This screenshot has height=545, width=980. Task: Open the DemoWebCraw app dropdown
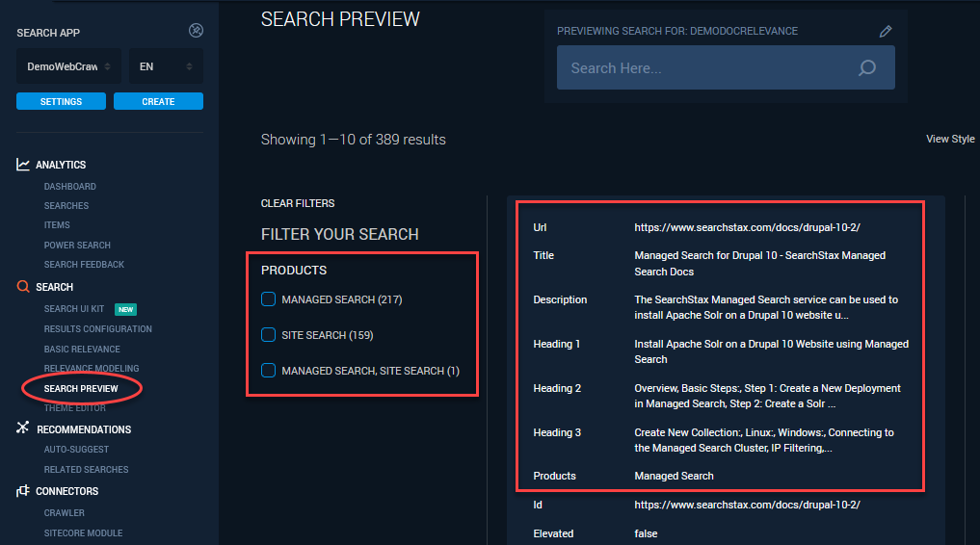(68, 66)
